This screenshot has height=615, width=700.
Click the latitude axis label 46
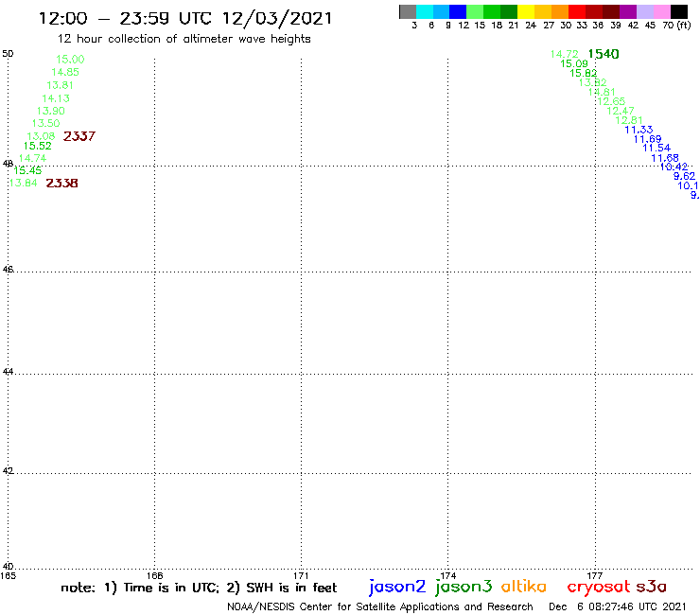tap(8, 270)
